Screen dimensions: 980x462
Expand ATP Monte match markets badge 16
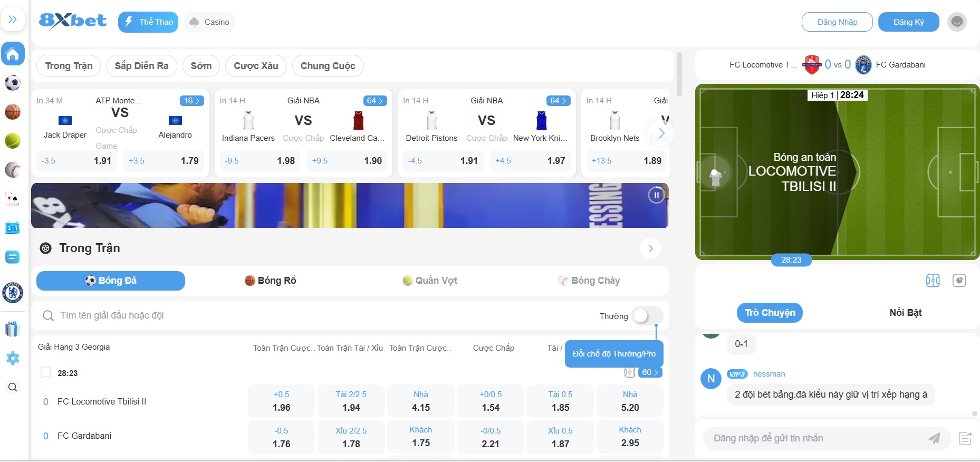191,101
